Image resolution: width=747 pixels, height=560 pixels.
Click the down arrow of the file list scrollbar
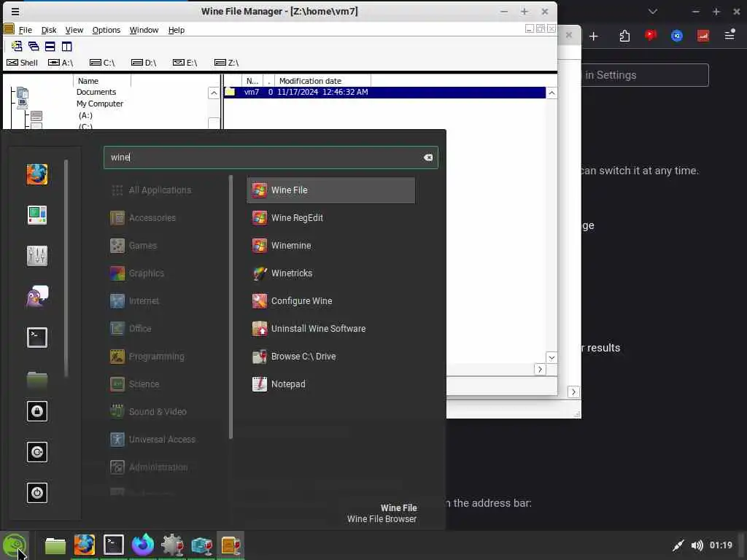point(551,357)
